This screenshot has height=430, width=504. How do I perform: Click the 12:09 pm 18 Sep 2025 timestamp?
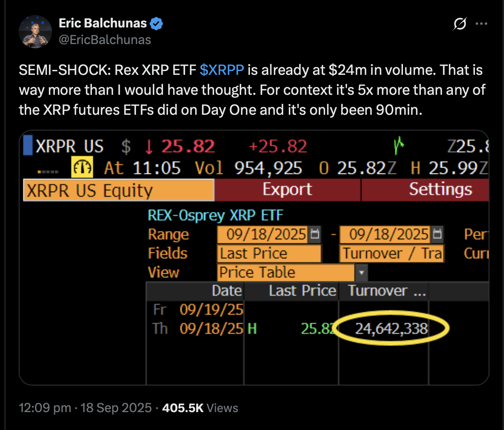[85, 408]
